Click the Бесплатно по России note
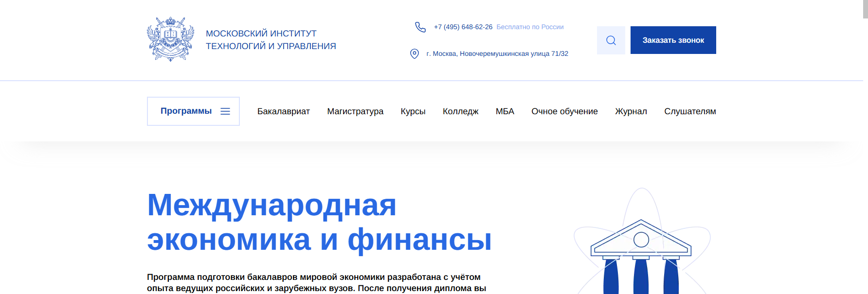 pos(530,27)
